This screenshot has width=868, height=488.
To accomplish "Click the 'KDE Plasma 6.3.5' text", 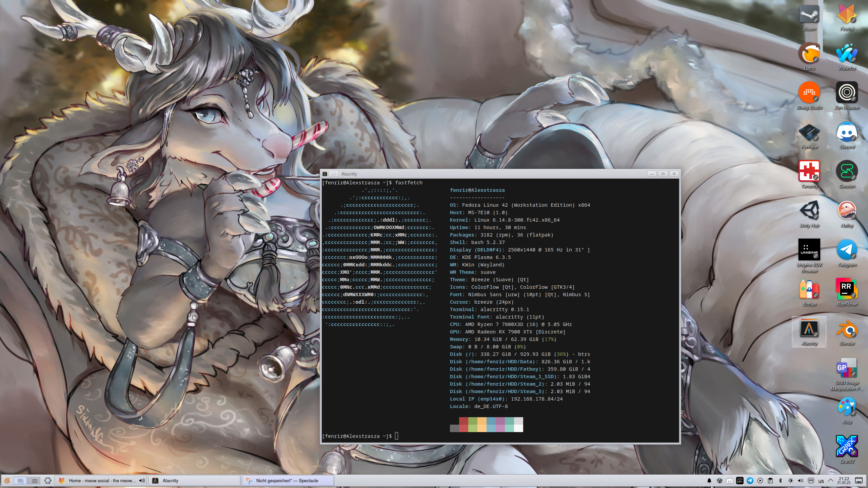I will point(486,257).
